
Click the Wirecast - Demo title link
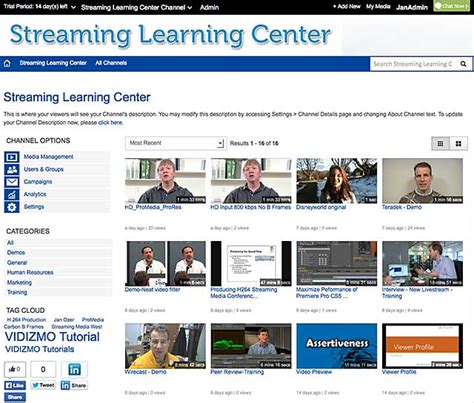point(146,372)
